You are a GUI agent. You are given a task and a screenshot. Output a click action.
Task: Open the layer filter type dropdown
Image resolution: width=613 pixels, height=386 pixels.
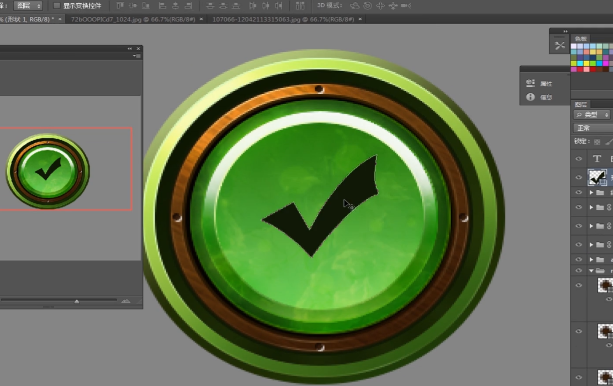pyautogui.click(x=591, y=115)
